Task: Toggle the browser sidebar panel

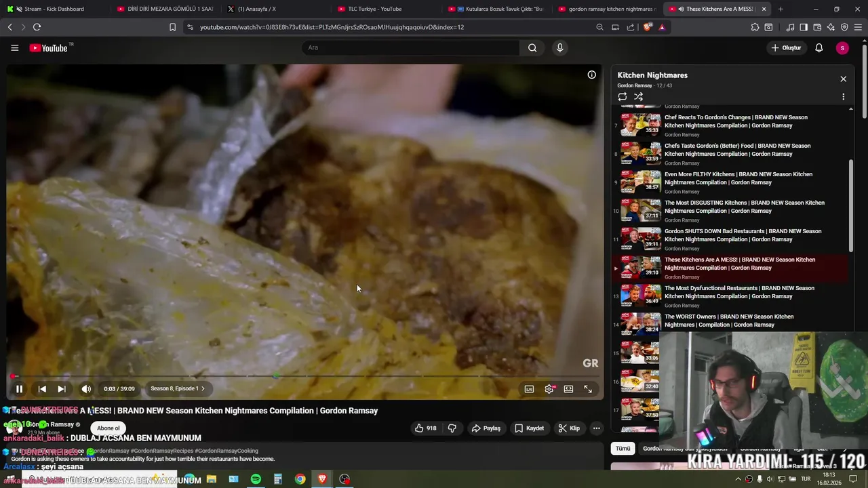Action: point(804,27)
